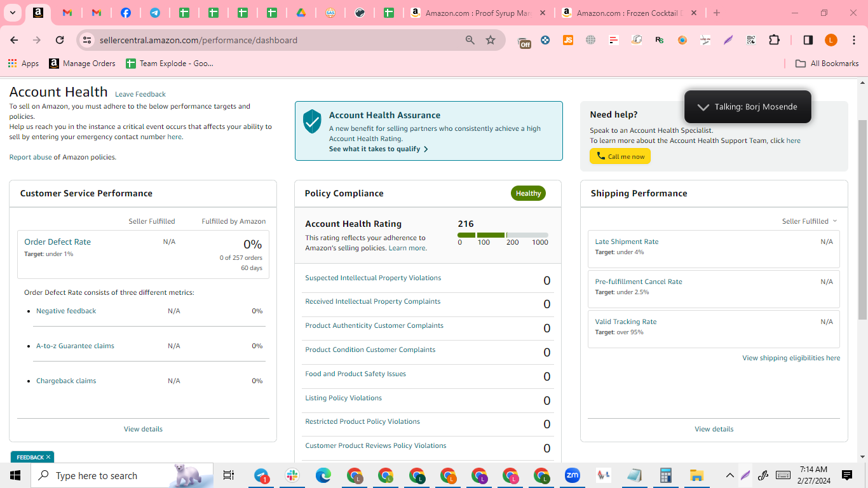
Task: Switch to the Frozen Cocktail Amazon tab
Action: tap(630, 13)
